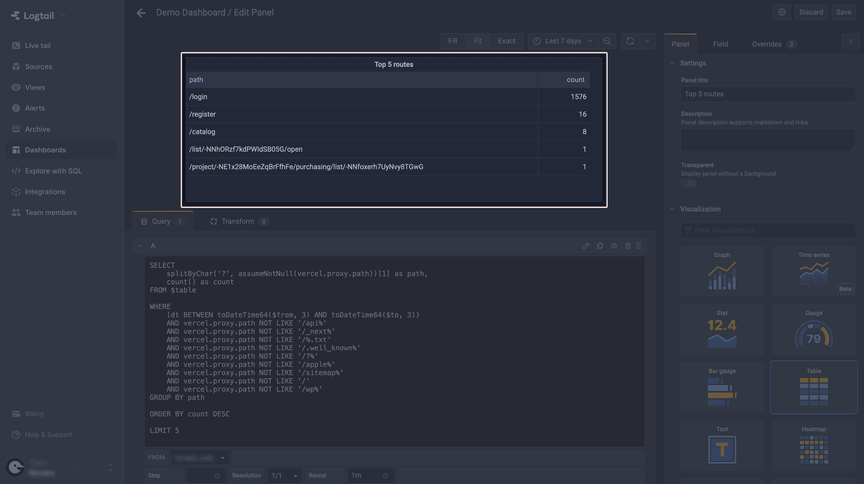864x484 pixels.
Task: Select Exact view mode
Action: click(x=506, y=41)
